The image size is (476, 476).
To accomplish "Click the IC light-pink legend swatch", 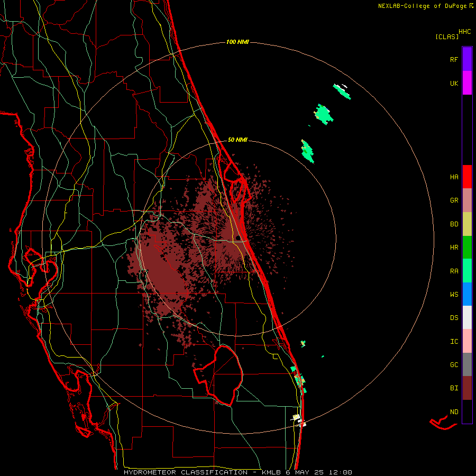I will [467, 341].
